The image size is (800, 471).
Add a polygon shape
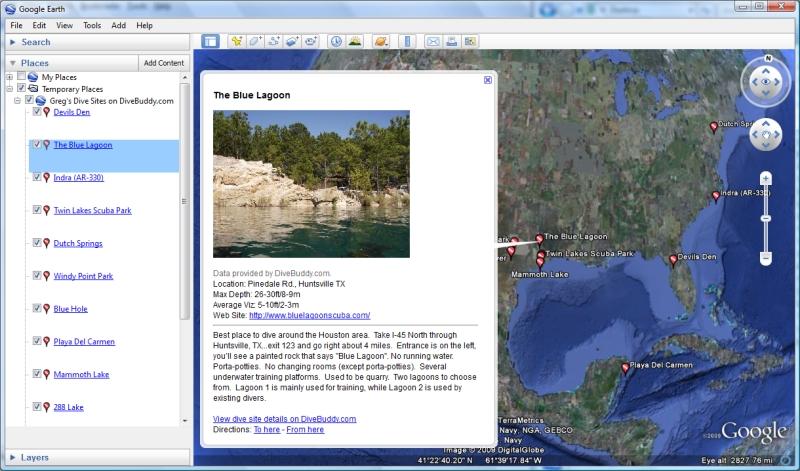tap(255, 41)
